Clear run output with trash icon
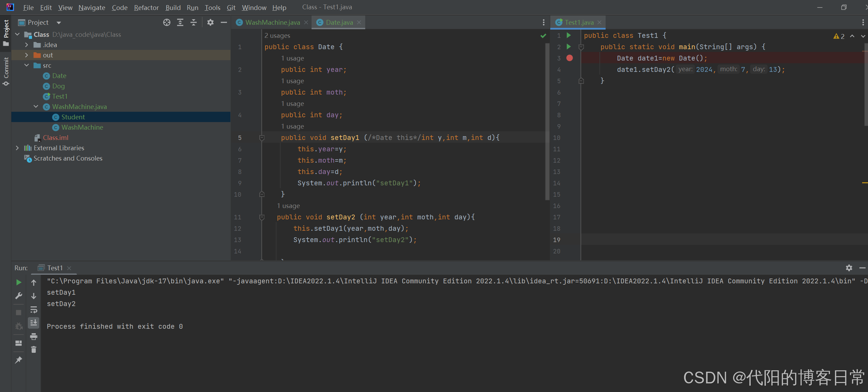Viewport: 868px width, 392px height. click(x=34, y=350)
